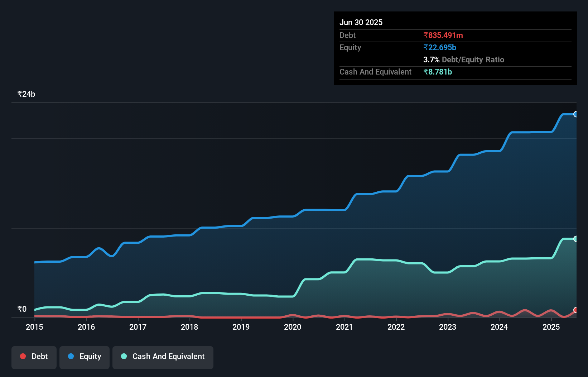Expand the Jun 30 2025 tooltip header

tap(361, 22)
